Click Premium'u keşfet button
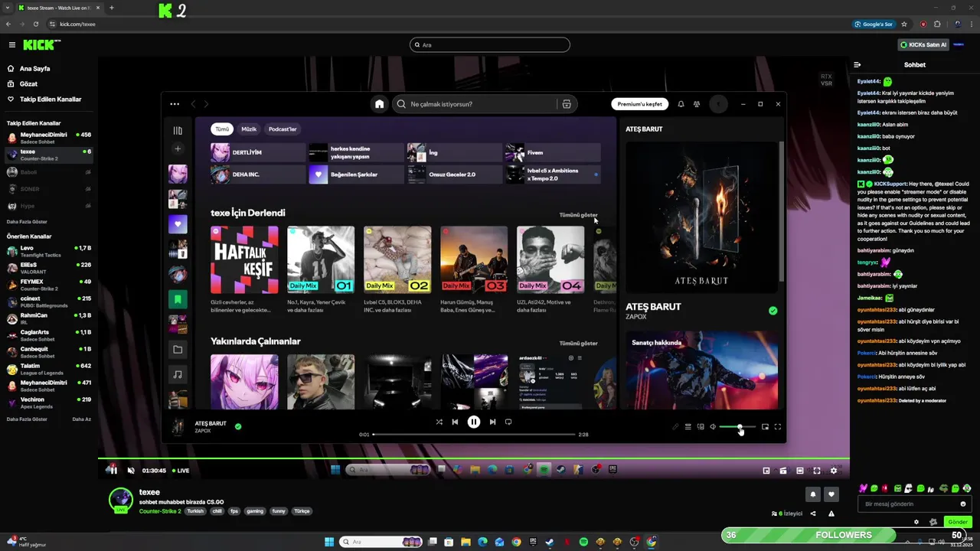The height and width of the screenshot is (551, 980). click(x=639, y=104)
